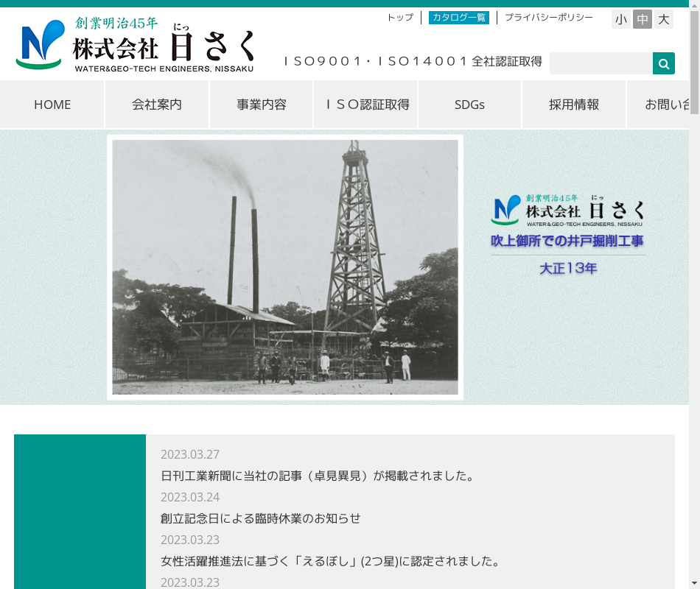The image size is (700, 589).
Task: Select medium font size 中
Action: [x=643, y=20]
